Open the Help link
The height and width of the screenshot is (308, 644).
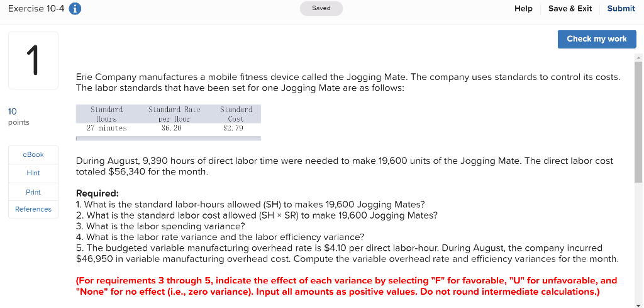click(523, 9)
